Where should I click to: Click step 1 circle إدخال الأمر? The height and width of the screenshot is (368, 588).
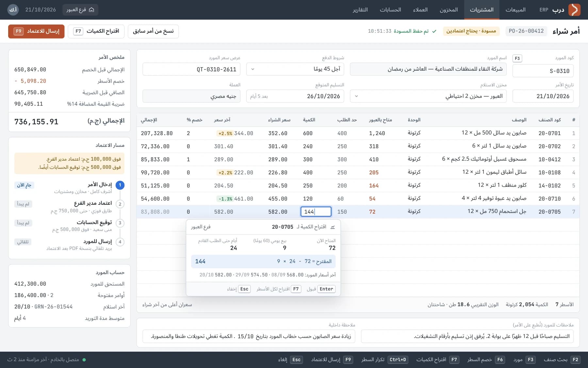click(x=120, y=185)
